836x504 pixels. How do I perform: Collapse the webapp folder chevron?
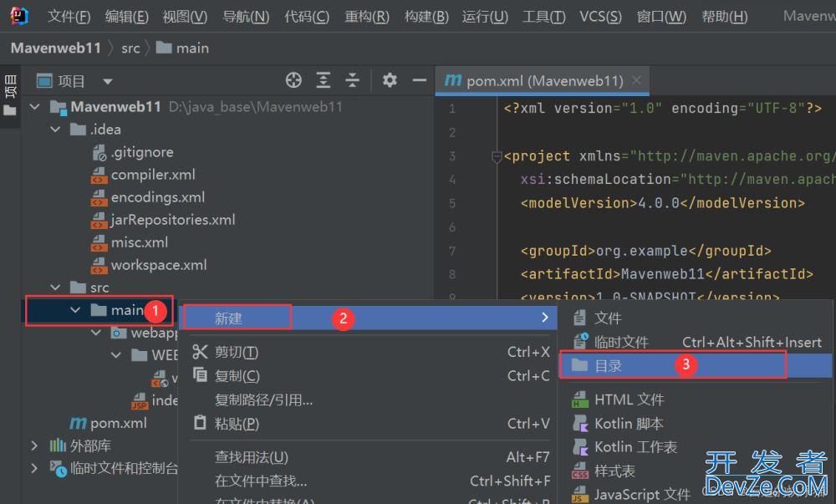[96, 333]
